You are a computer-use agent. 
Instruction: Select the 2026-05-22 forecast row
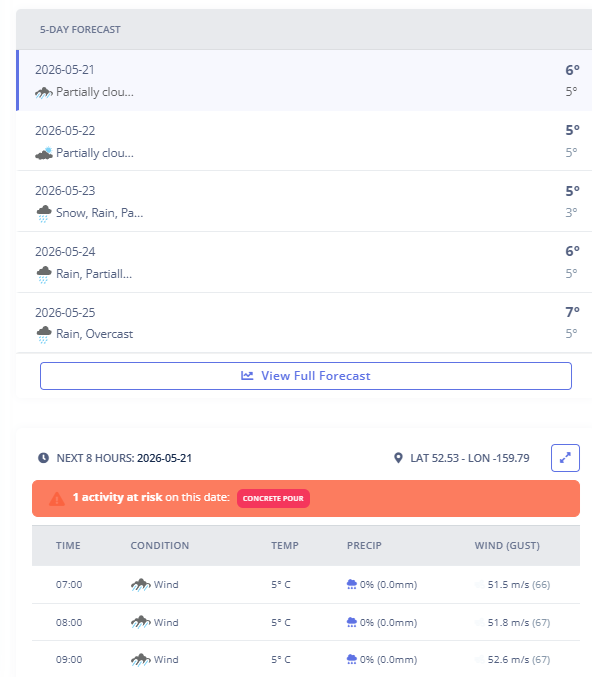click(304, 141)
